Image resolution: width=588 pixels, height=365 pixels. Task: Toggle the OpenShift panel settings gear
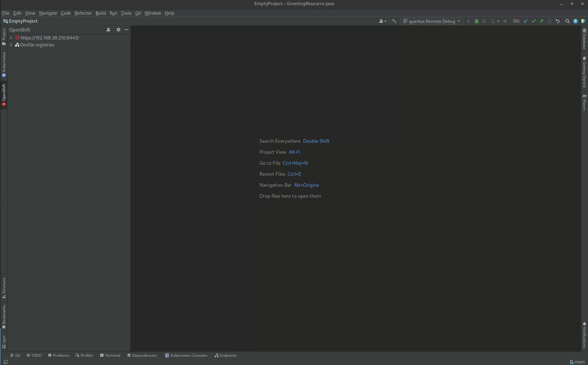point(118,29)
